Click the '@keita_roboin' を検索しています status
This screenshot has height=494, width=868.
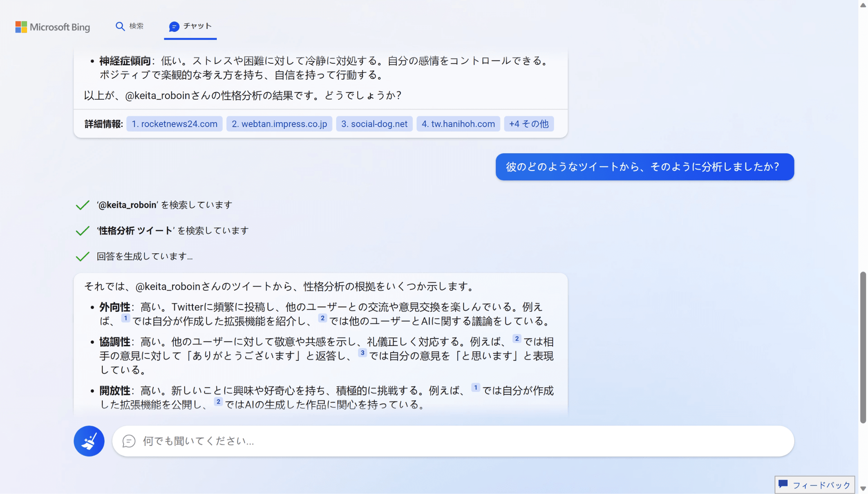[165, 205]
